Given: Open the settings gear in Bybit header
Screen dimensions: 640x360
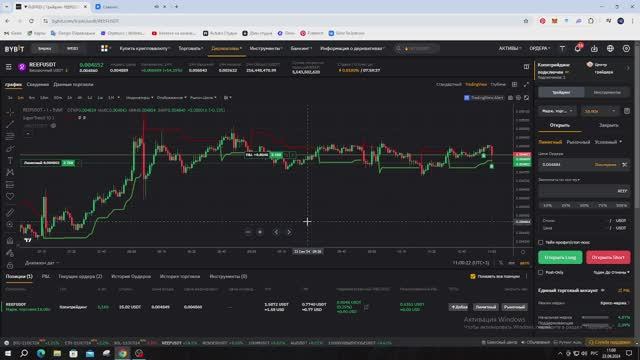Looking at the screenshot, I should 626,49.
